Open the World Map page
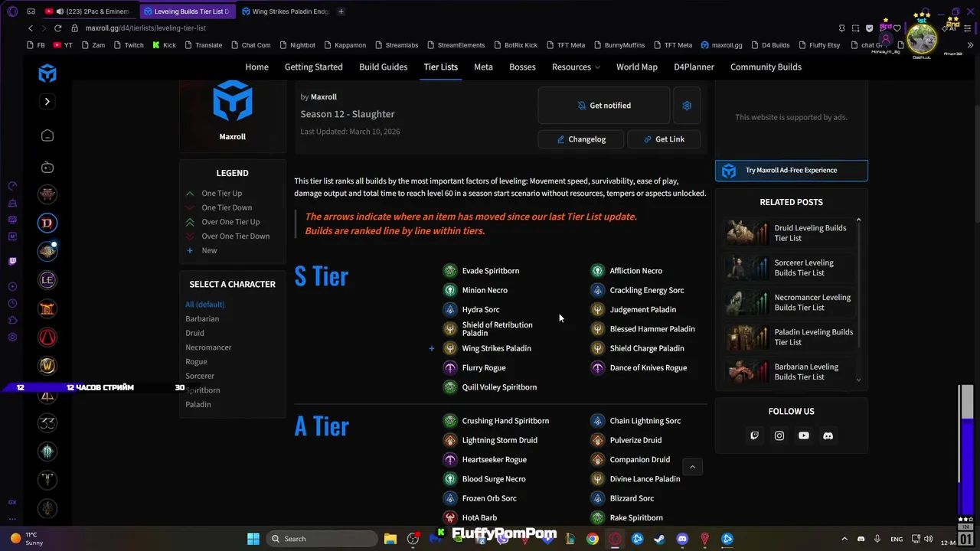 (637, 67)
